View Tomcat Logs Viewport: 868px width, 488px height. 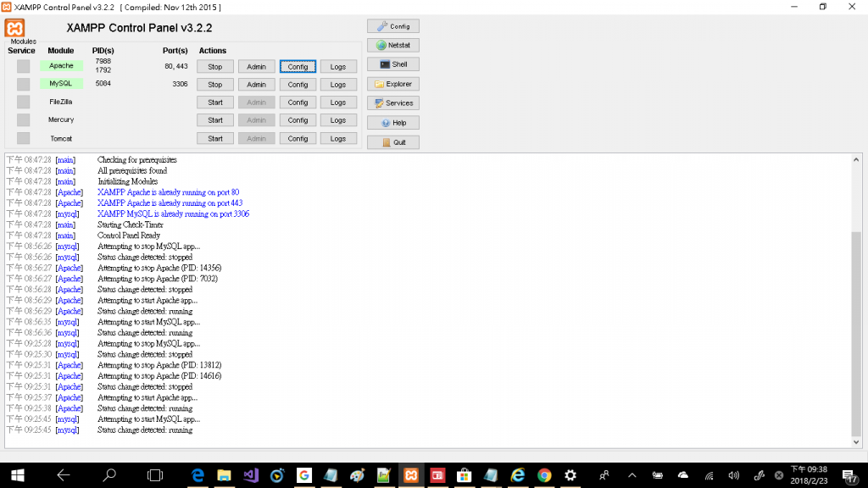point(338,138)
